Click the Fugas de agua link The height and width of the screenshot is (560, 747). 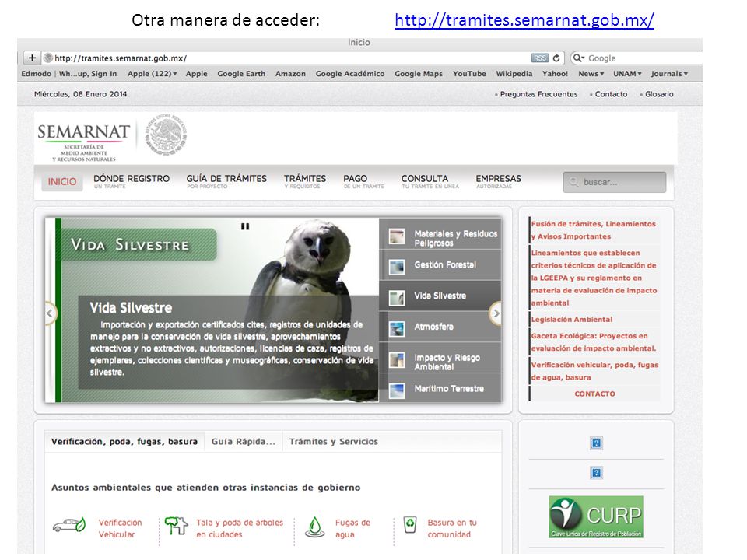(x=352, y=529)
